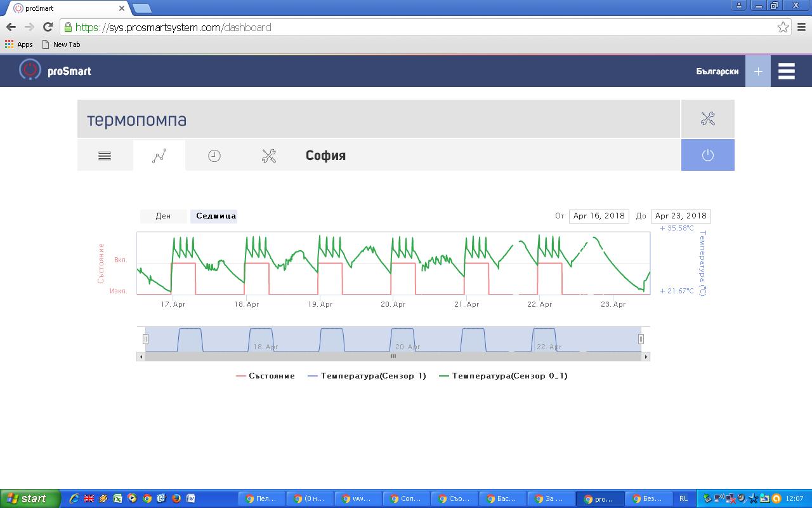Click the navigator left range handle
812x508 pixels.
(x=145, y=339)
